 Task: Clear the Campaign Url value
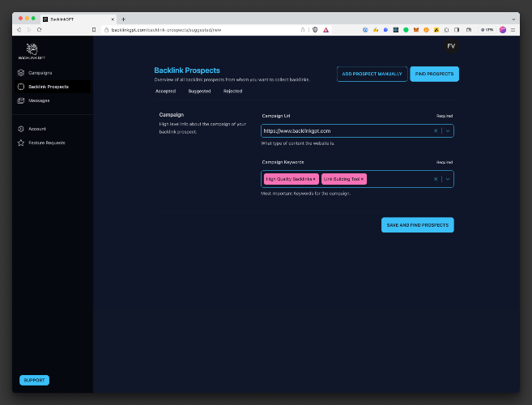436,130
